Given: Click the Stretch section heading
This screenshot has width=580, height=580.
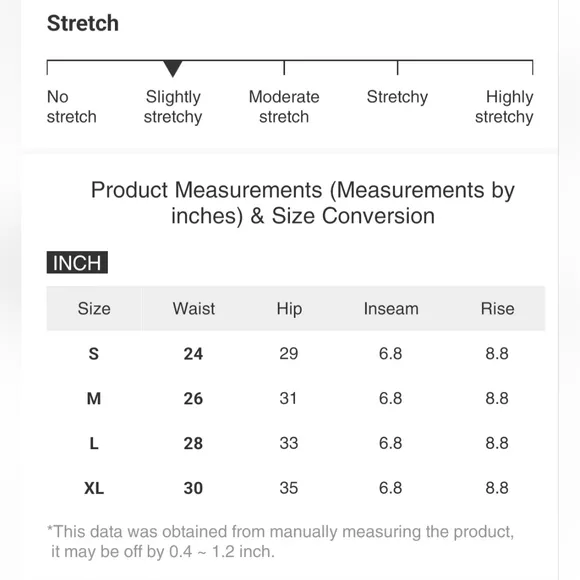Looking at the screenshot, I should pos(83,23).
